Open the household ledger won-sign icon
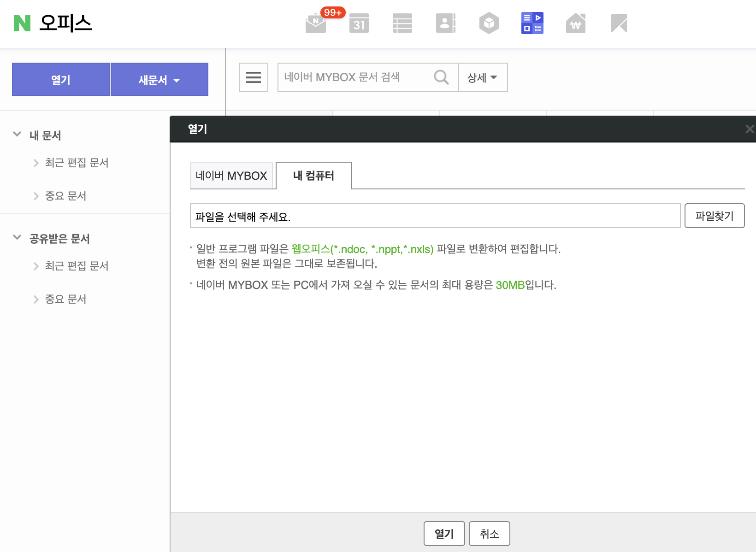Image resolution: width=756 pixels, height=552 pixels. tap(576, 23)
